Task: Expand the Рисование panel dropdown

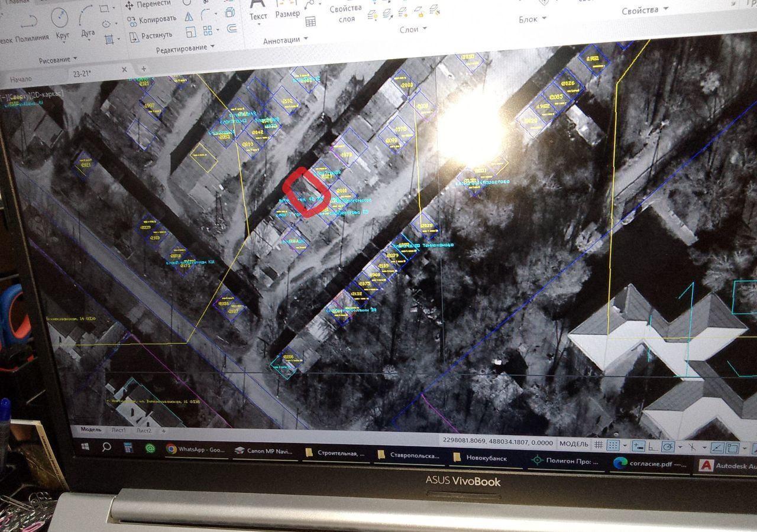Action: (x=59, y=60)
